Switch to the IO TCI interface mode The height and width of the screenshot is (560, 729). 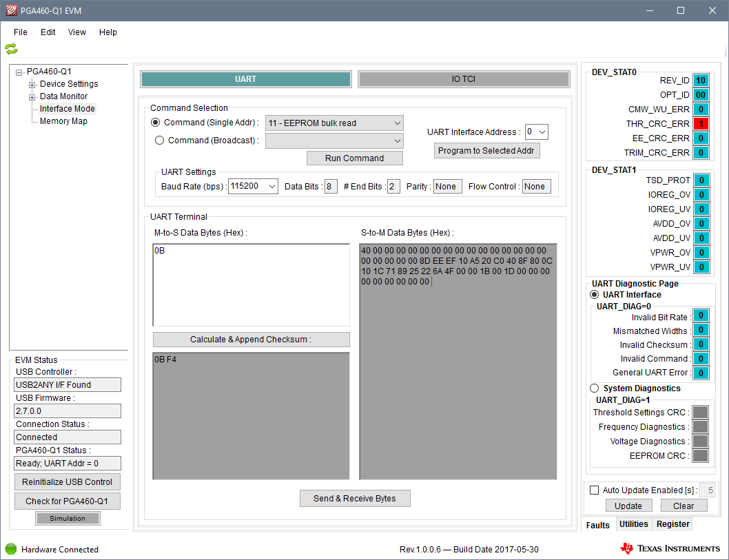(464, 79)
